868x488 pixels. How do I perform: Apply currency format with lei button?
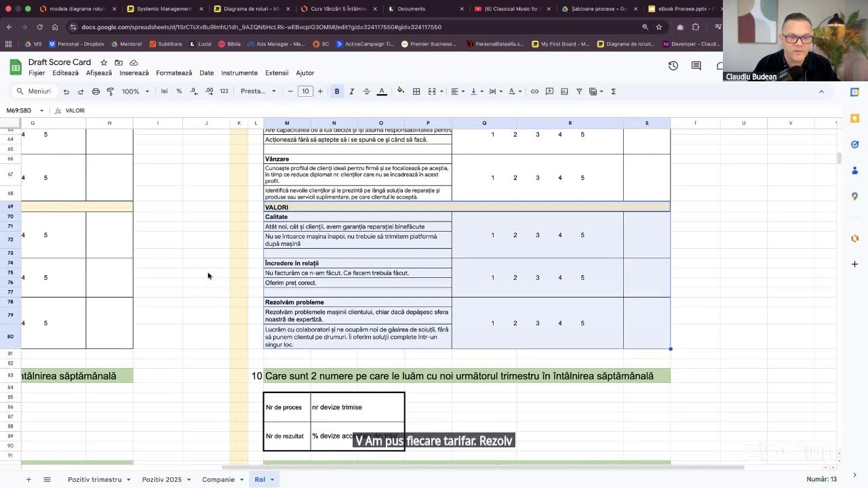[164, 91]
